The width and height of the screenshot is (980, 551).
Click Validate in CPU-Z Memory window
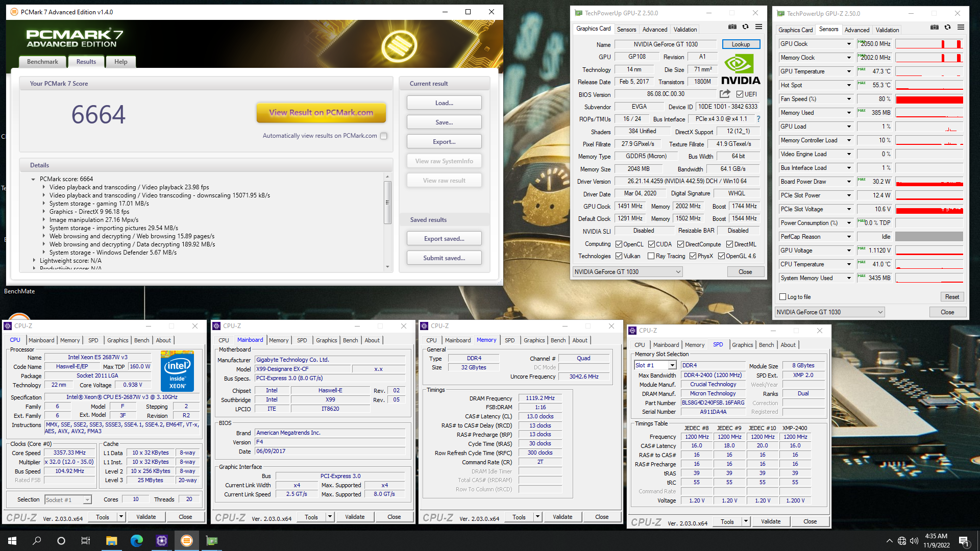coord(562,517)
